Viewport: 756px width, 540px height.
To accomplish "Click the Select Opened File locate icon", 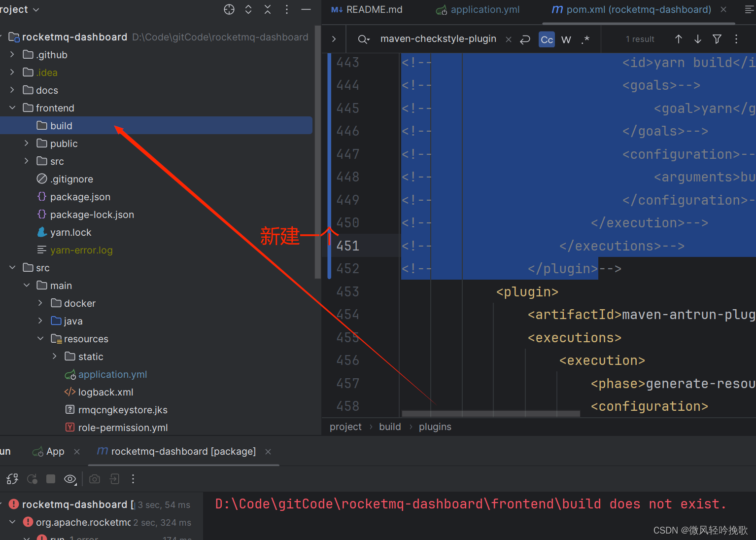I will pyautogui.click(x=229, y=9).
